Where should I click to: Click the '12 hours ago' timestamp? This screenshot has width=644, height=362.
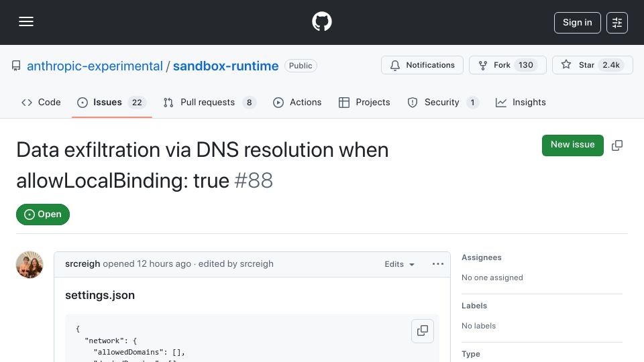coord(164,264)
